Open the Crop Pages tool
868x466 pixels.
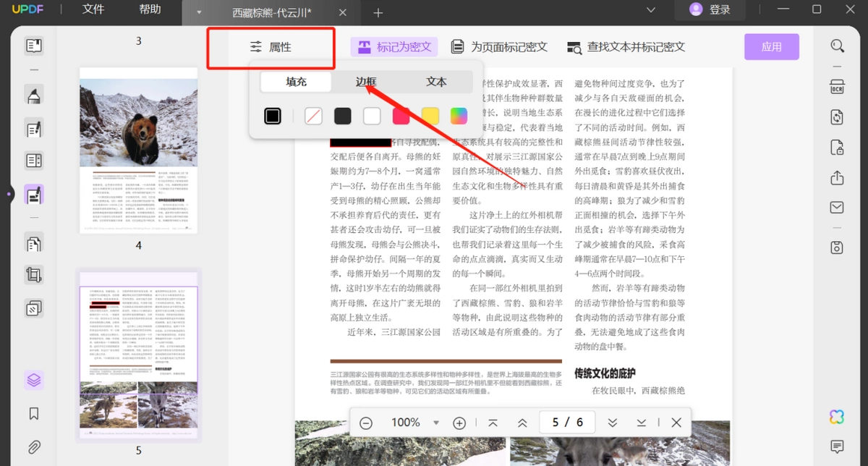(x=34, y=275)
